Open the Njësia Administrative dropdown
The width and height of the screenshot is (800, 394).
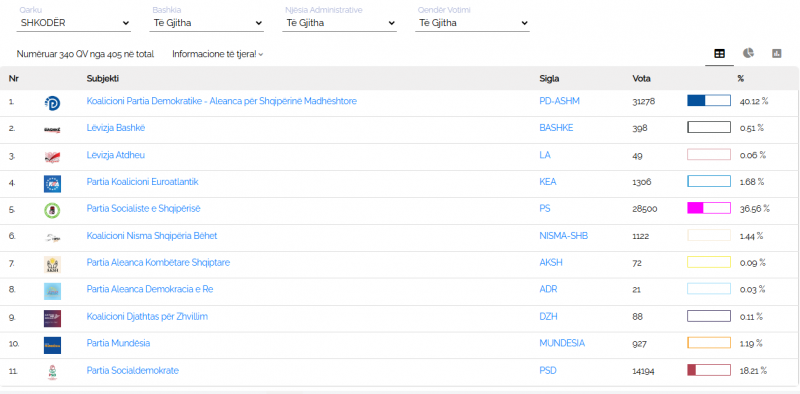(339, 23)
